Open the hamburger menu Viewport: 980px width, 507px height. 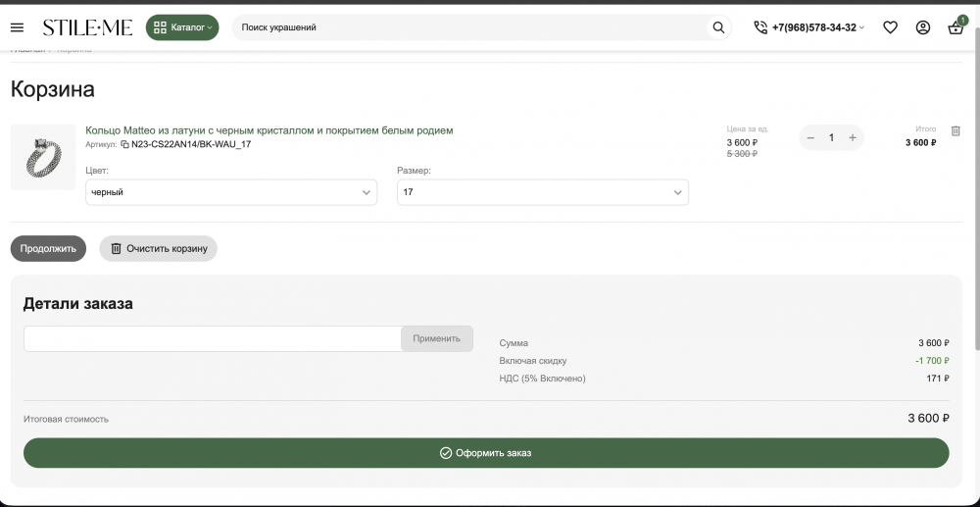pyautogui.click(x=17, y=27)
